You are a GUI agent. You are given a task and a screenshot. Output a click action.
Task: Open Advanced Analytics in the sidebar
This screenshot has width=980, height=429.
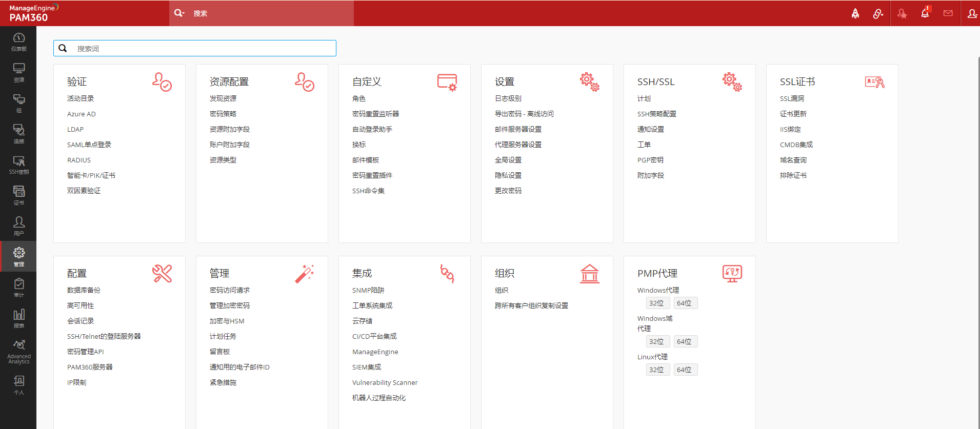pos(18,351)
